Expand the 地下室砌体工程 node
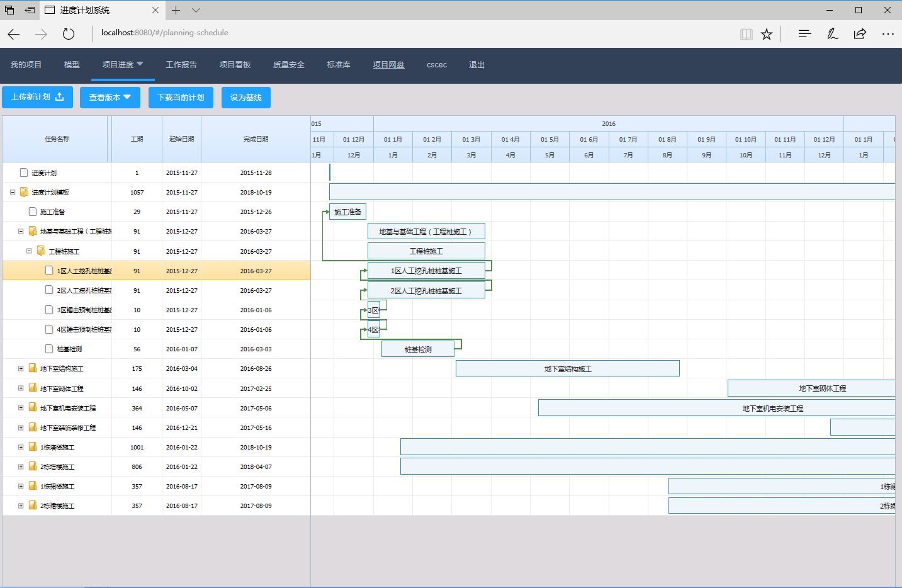902x588 pixels. [21, 388]
